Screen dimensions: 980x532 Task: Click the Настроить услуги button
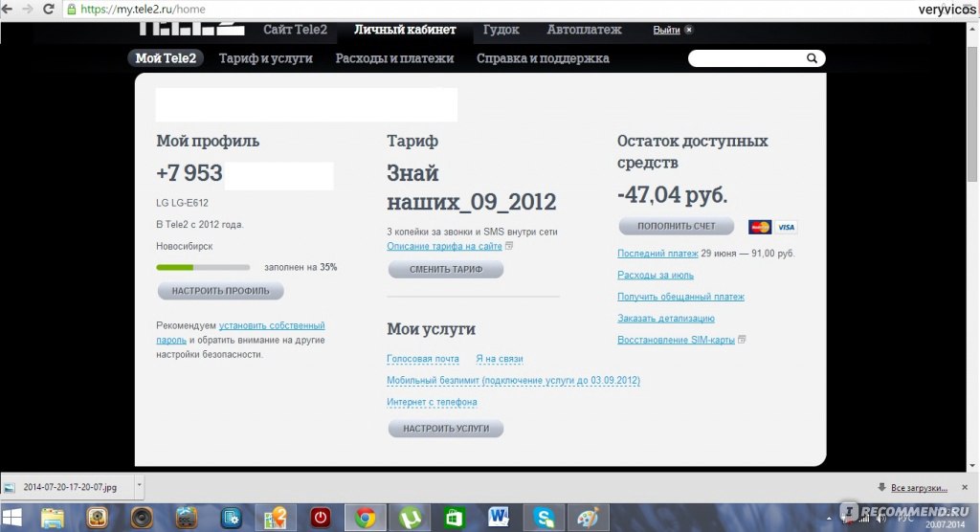coord(446,429)
